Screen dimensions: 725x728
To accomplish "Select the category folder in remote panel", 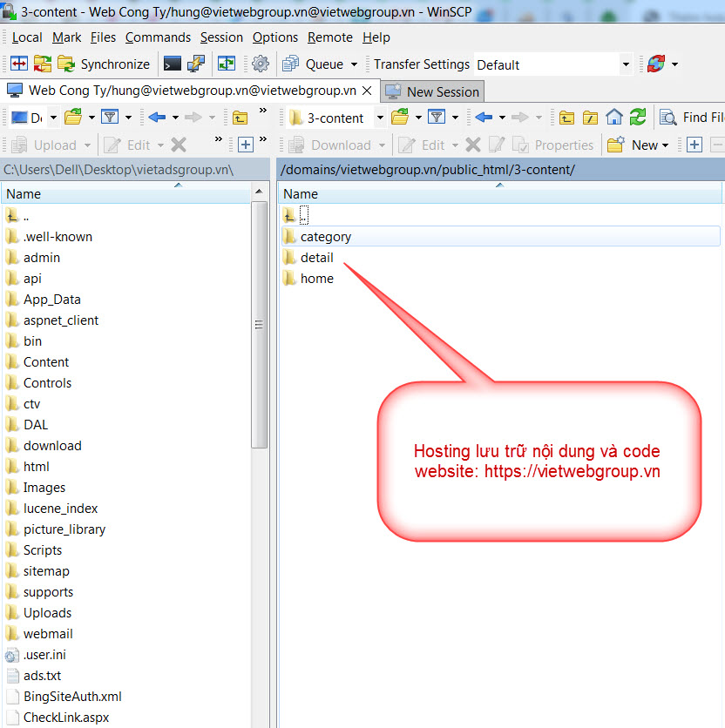I will point(325,237).
